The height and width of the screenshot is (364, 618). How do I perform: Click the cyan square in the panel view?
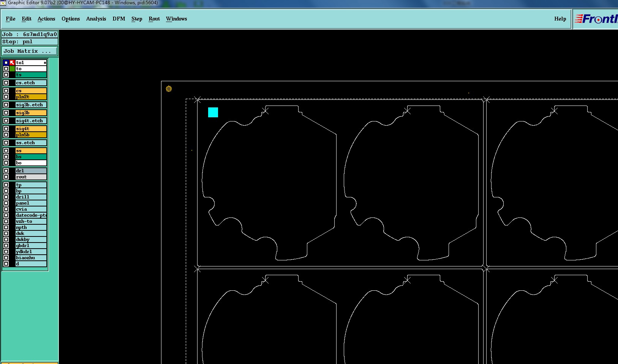click(x=213, y=112)
